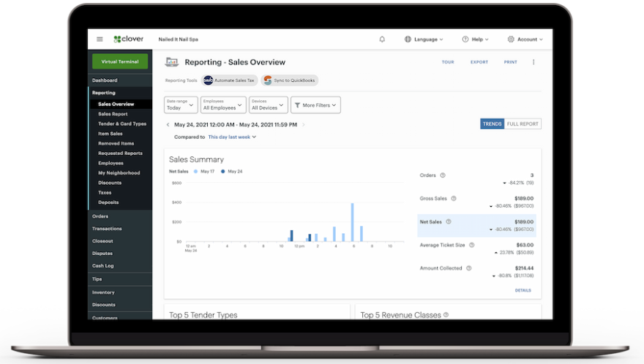Click the Clover logo
The width and height of the screenshot is (644, 364).
click(129, 39)
